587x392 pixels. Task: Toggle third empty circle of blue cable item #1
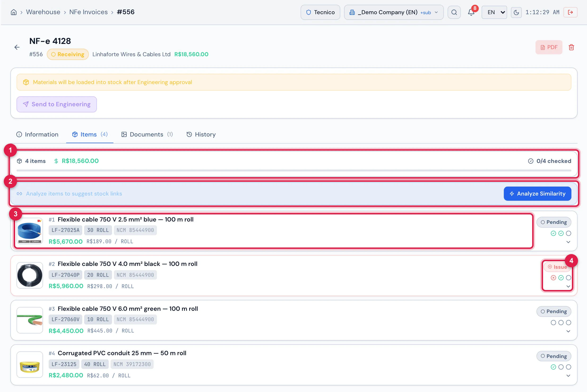point(568,233)
